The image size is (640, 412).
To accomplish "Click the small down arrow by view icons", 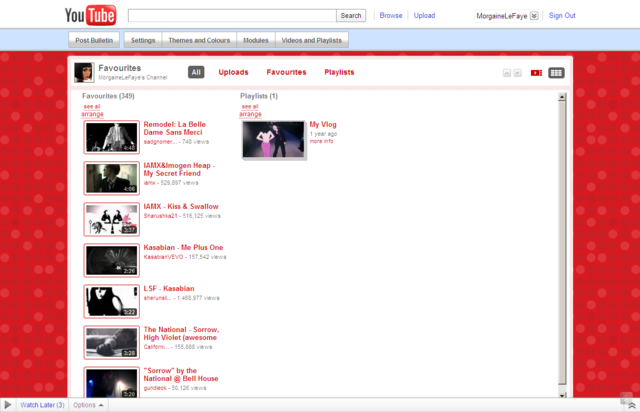I will point(517,73).
